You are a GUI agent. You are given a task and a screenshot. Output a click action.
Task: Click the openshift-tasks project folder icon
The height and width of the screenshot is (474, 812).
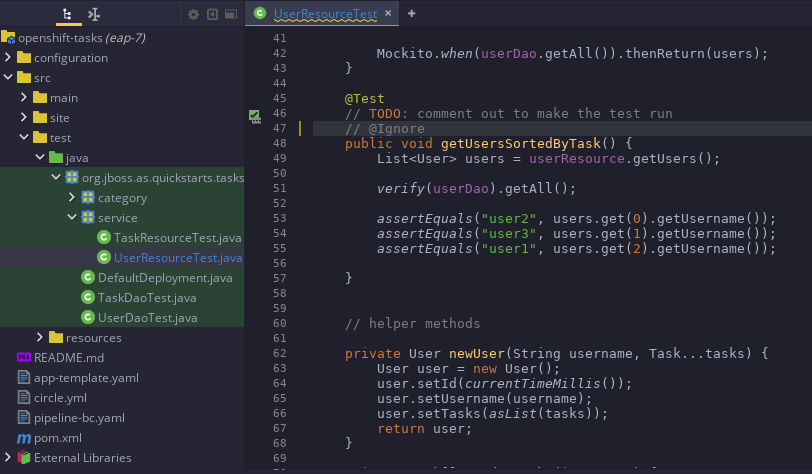click(x=8, y=37)
